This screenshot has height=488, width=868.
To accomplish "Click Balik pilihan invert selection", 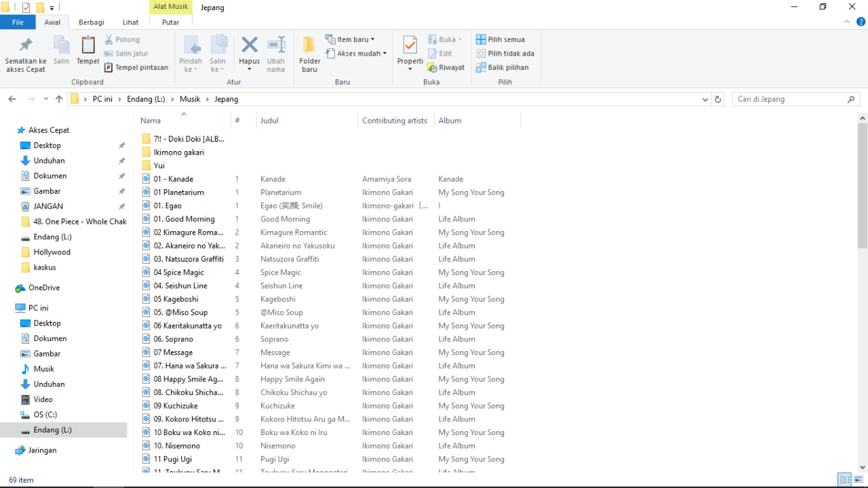I will [502, 67].
